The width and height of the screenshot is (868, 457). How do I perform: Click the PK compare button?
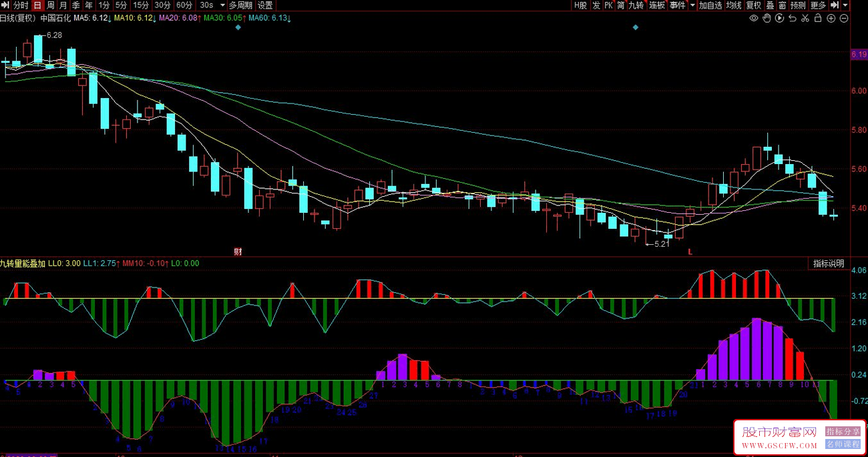[x=608, y=5]
